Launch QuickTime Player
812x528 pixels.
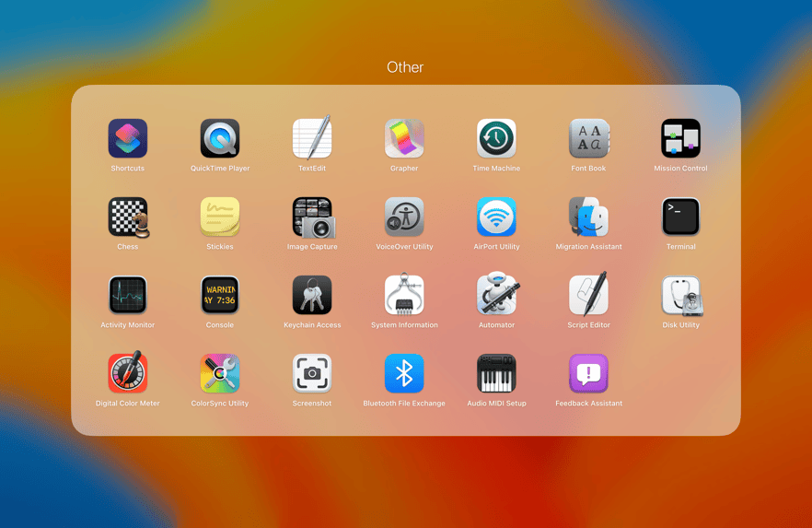pyautogui.click(x=219, y=138)
